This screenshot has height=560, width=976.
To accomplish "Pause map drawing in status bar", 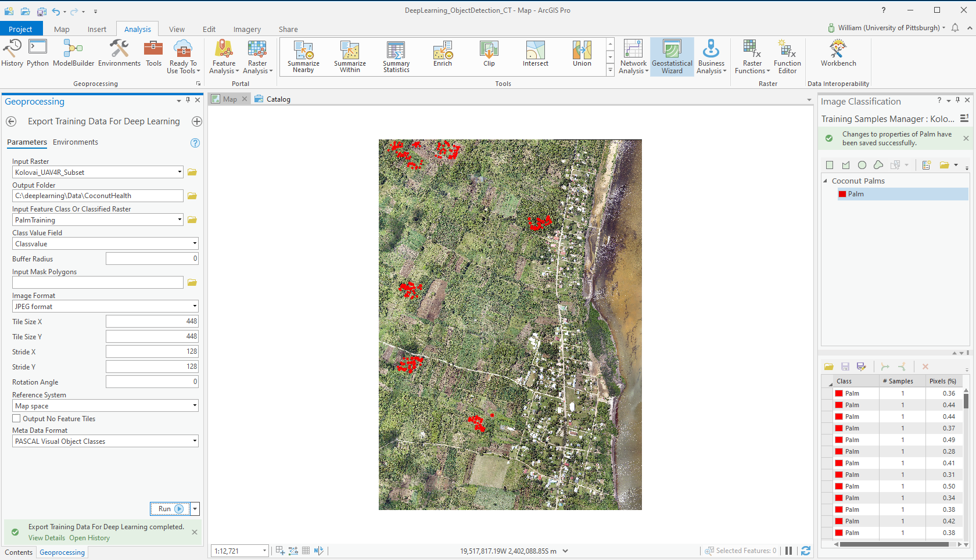I will (788, 551).
